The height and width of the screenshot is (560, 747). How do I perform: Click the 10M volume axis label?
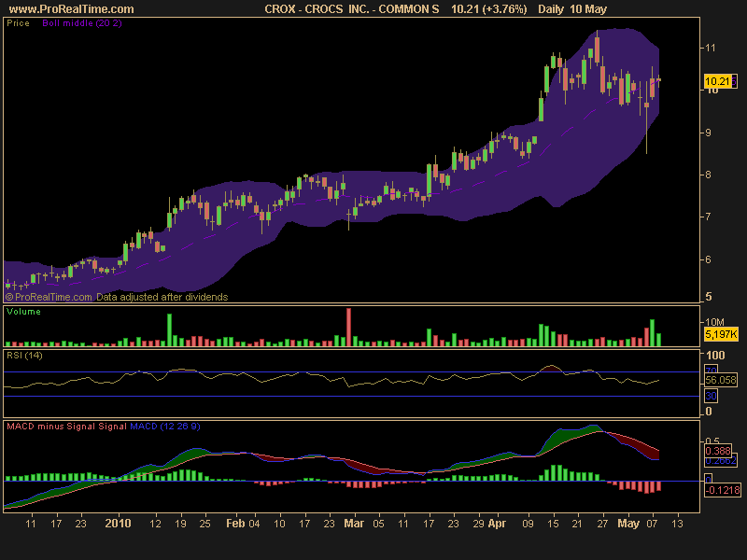714,322
